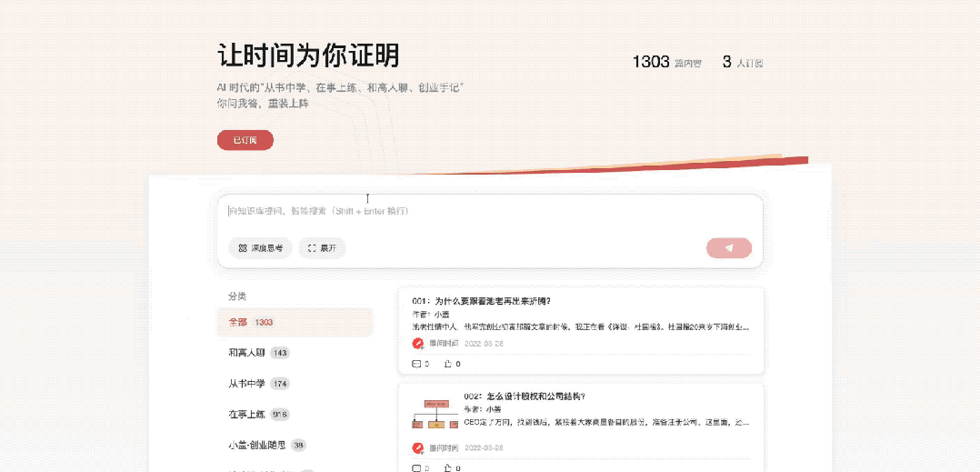The width and height of the screenshot is (980, 472).
Task: Click the comment icon on article 001
Action: coord(416,364)
